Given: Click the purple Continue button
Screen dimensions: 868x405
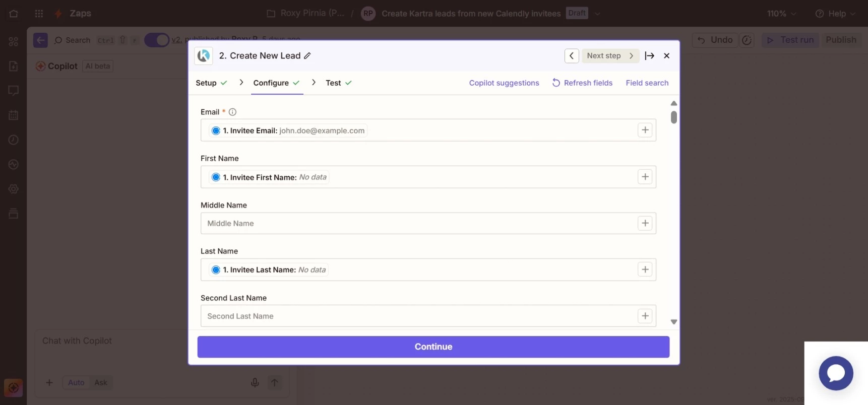Looking at the screenshot, I should pos(433,347).
